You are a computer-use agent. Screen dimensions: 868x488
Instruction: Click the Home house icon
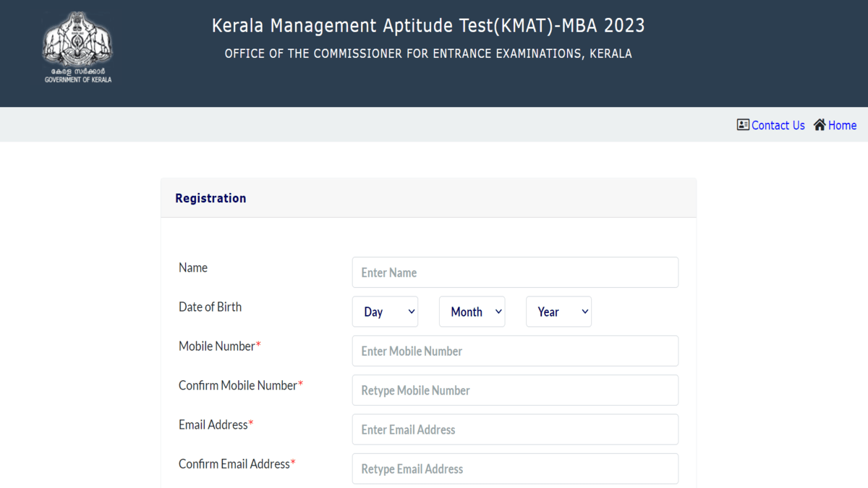coord(820,124)
